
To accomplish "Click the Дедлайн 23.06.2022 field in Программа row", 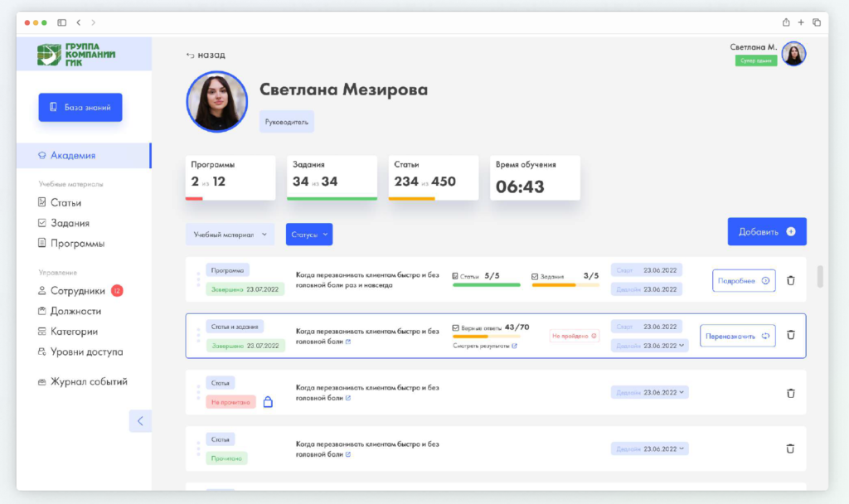I will (x=647, y=289).
